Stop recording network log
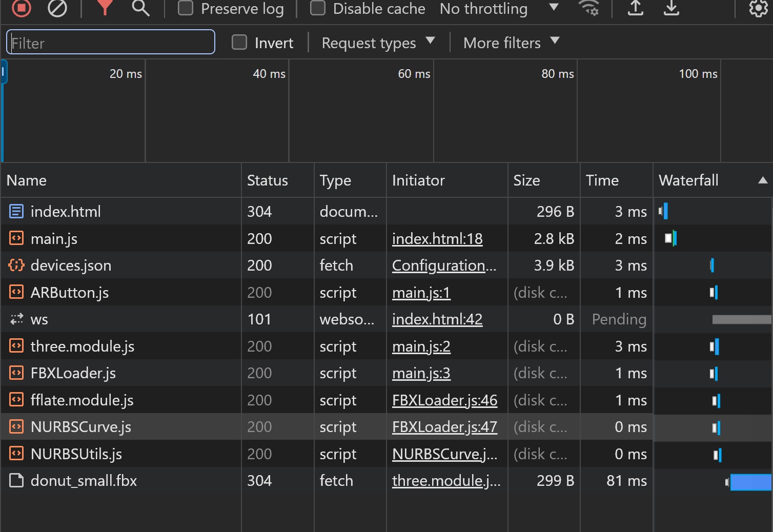Screen dimensions: 773x532 (x=21, y=8)
